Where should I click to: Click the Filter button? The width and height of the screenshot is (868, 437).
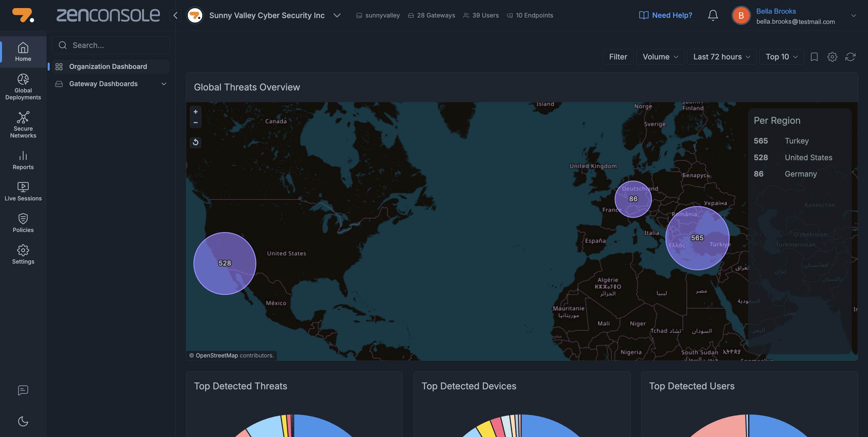click(x=618, y=57)
